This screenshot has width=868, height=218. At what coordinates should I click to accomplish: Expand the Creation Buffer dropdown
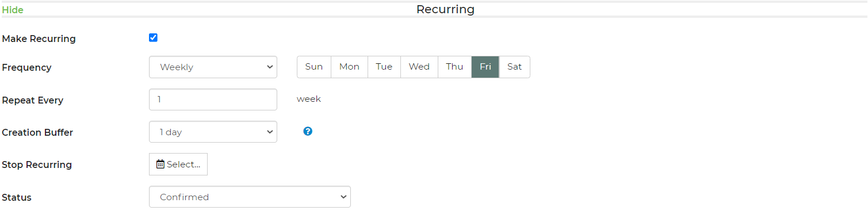click(213, 132)
